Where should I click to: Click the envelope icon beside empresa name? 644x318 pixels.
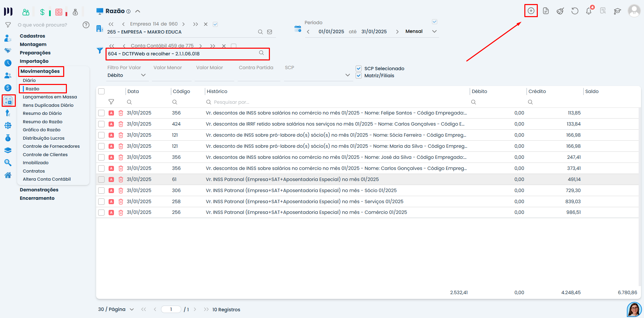[x=270, y=32]
